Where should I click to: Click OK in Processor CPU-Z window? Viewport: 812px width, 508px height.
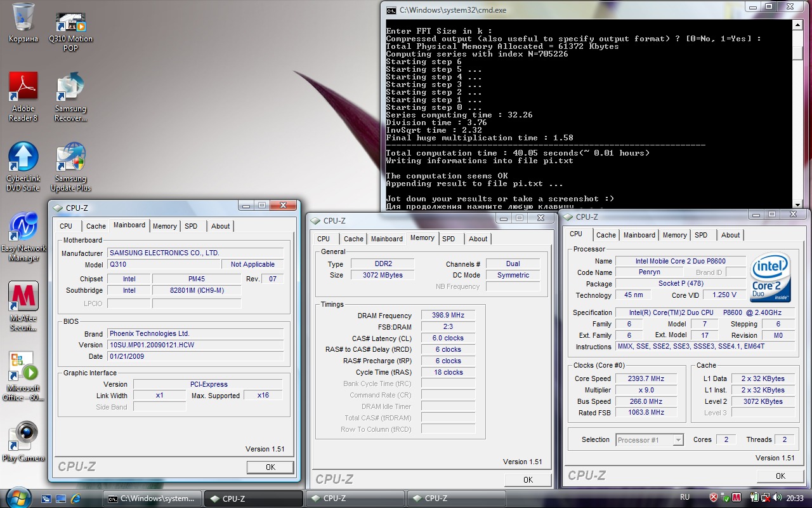click(780, 476)
